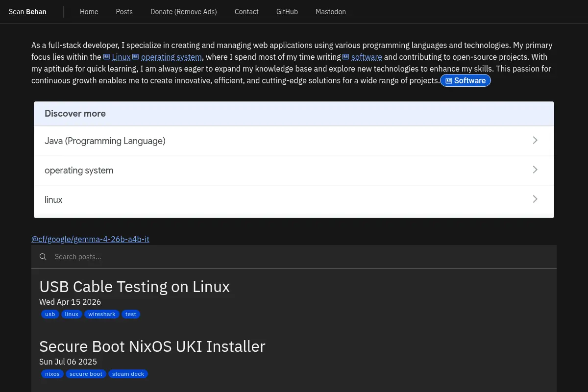Screen dimensions: 588x392
Task: Open the Posts menu item
Action: pyautogui.click(x=124, y=12)
